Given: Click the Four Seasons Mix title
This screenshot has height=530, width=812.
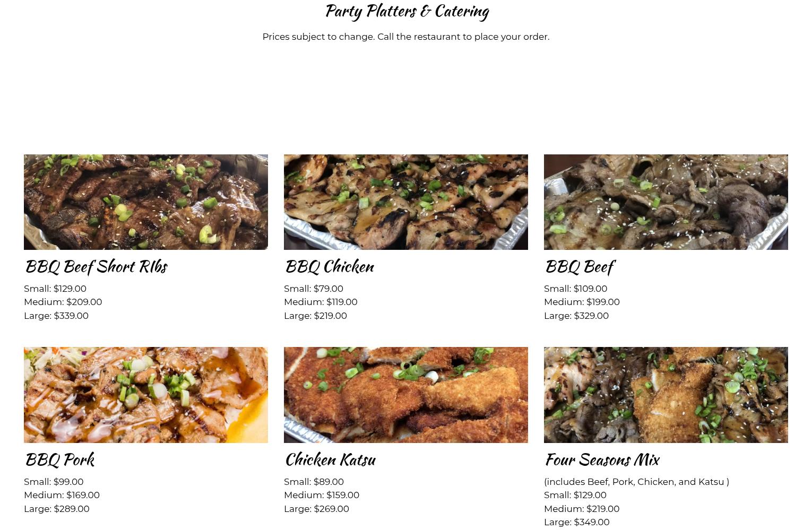Looking at the screenshot, I should (602, 459).
